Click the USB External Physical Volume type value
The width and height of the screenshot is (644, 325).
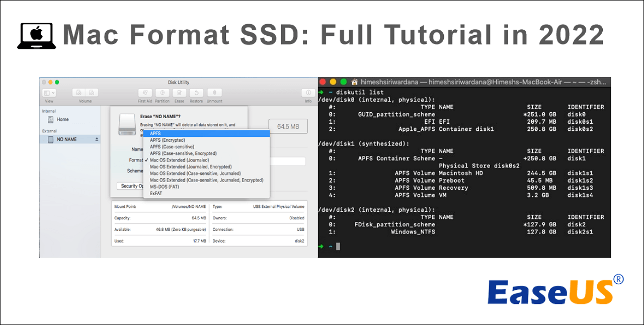click(x=279, y=207)
